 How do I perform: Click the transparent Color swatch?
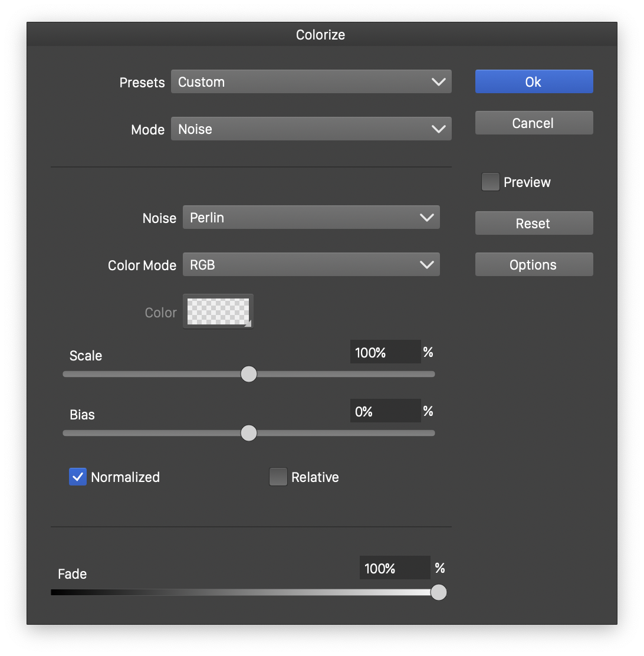pyautogui.click(x=218, y=311)
